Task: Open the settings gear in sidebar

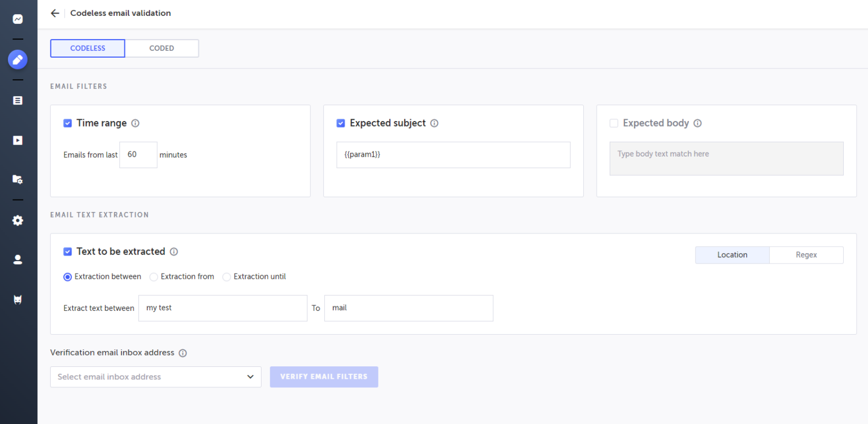Action: pos(18,220)
